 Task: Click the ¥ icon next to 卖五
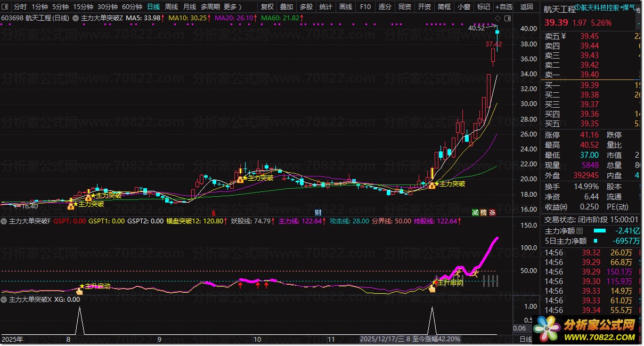pyautogui.click(x=564, y=36)
